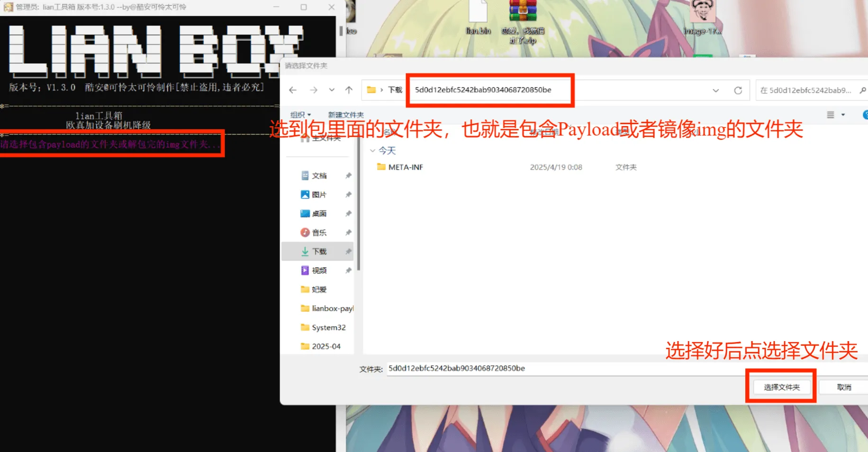Go up one folder level
The height and width of the screenshot is (452, 868).
(349, 90)
